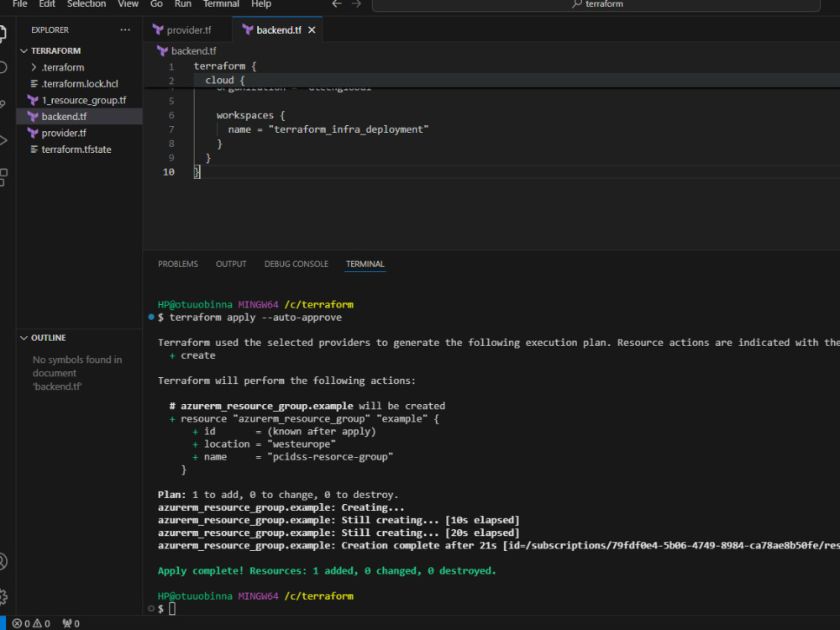
Task: Switch to the PROBLEMS panel
Action: tap(177, 264)
